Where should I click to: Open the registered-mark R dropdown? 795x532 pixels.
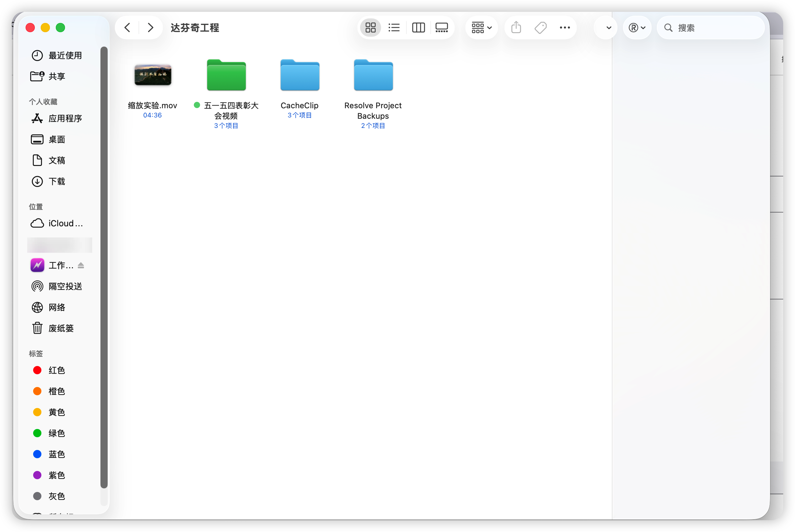pyautogui.click(x=637, y=28)
